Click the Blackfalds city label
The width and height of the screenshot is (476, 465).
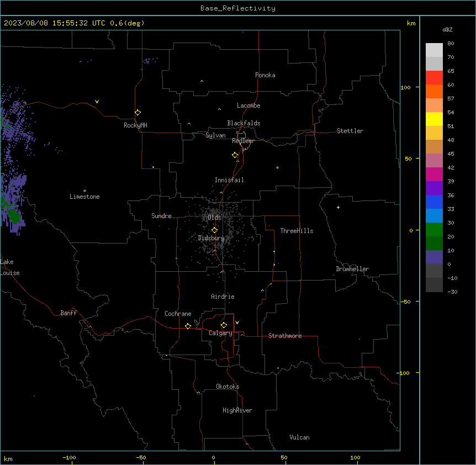pos(244,123)
